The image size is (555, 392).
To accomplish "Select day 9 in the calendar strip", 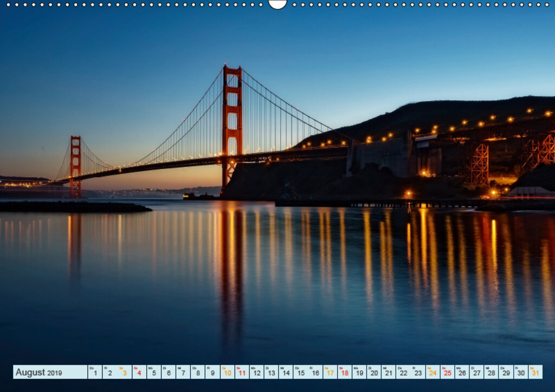I will point(212,372).
